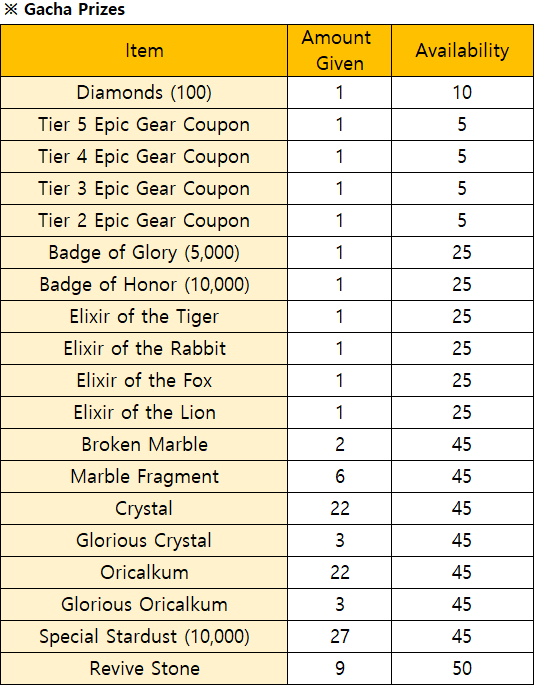Click the Amount Given column header
Viewport: 536px width, 685px height.
tap(339, 51)
